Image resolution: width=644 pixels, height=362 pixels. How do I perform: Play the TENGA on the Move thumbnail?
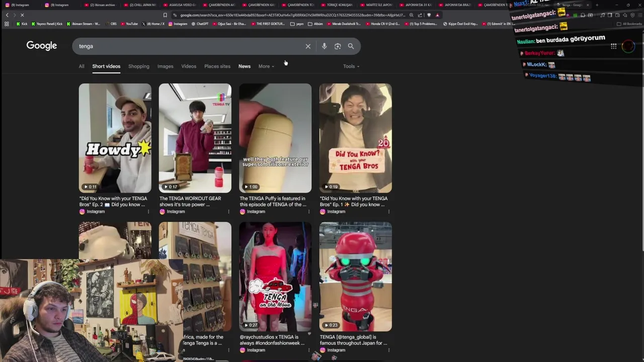click(x=275, y=277)
